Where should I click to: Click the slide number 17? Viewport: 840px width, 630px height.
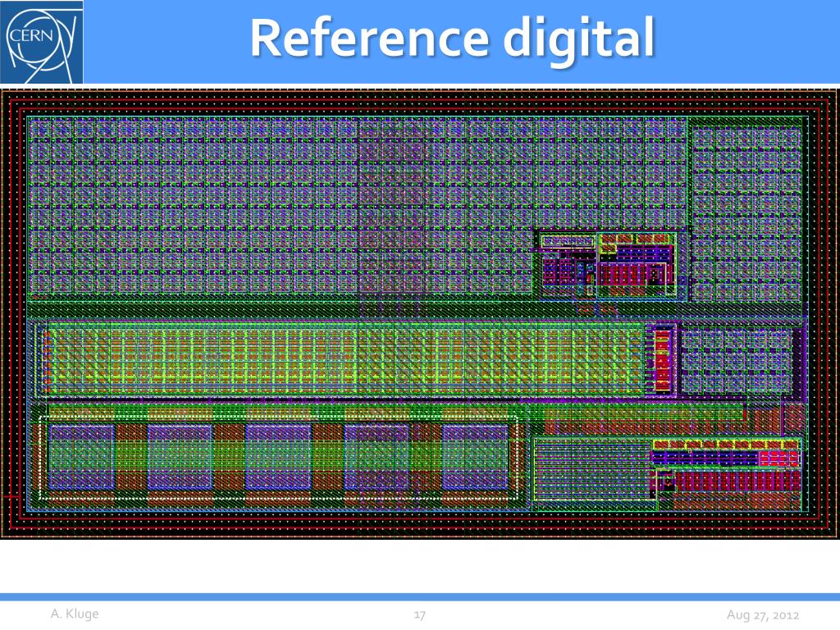pyautogui.click(x=419, y=614)
